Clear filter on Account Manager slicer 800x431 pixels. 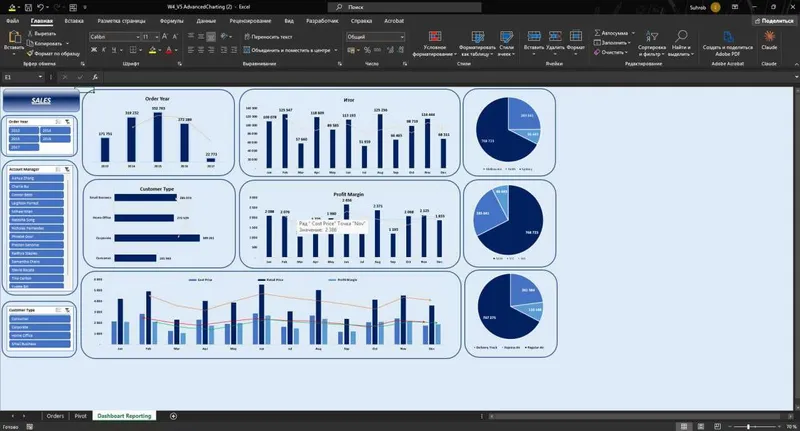(x=67, y=169)
